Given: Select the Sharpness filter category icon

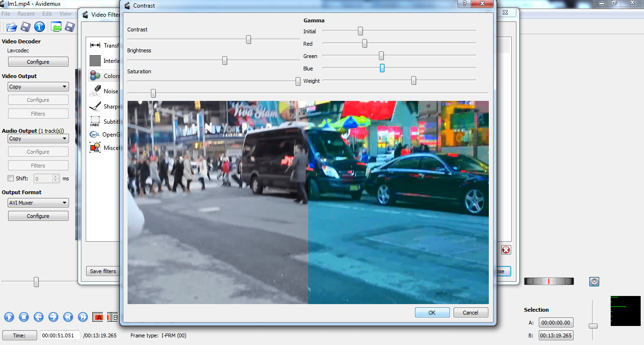Looking at the screenshot, I should [x=95, y=106].
